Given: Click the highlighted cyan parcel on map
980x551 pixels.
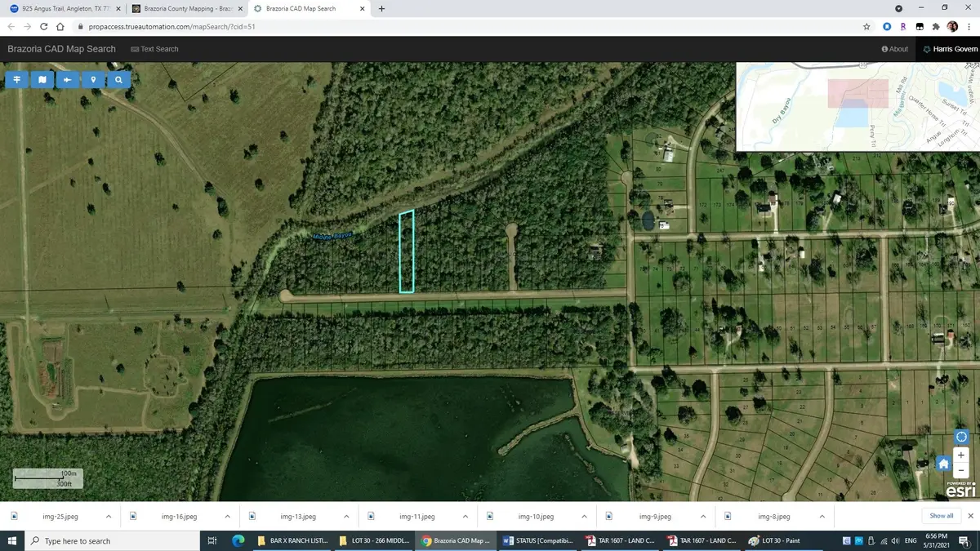Looking at the screenshot, I should (406, 251).
